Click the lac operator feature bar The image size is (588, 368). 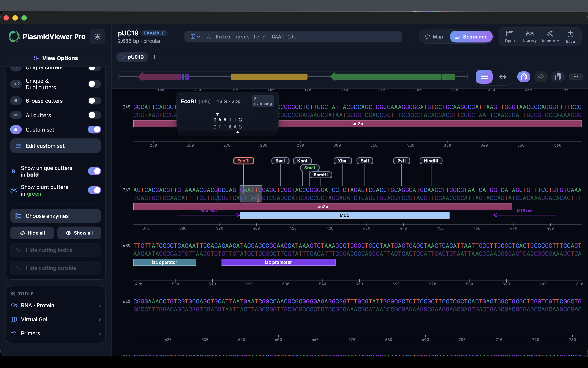point(165,262)
